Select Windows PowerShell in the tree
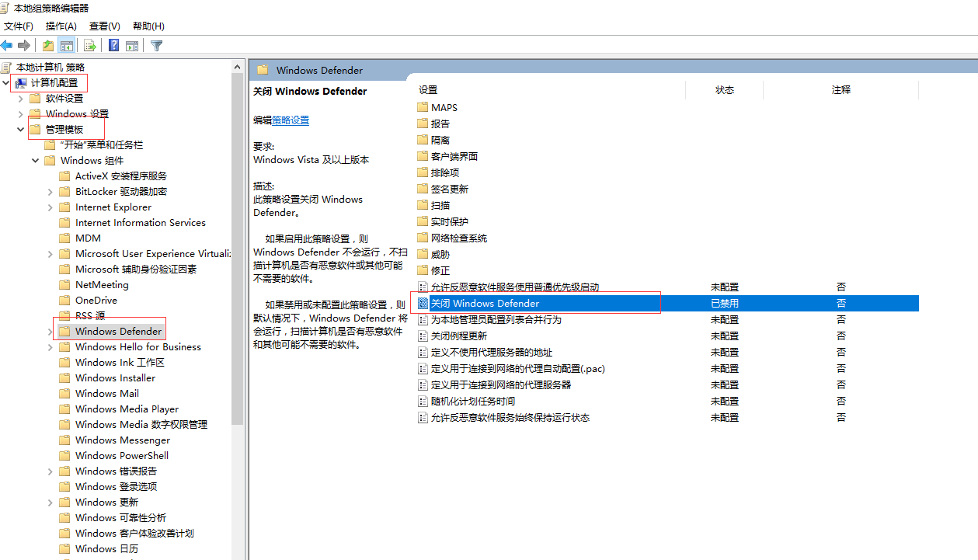Screen dimensions: 978x560 pos(122,456)
